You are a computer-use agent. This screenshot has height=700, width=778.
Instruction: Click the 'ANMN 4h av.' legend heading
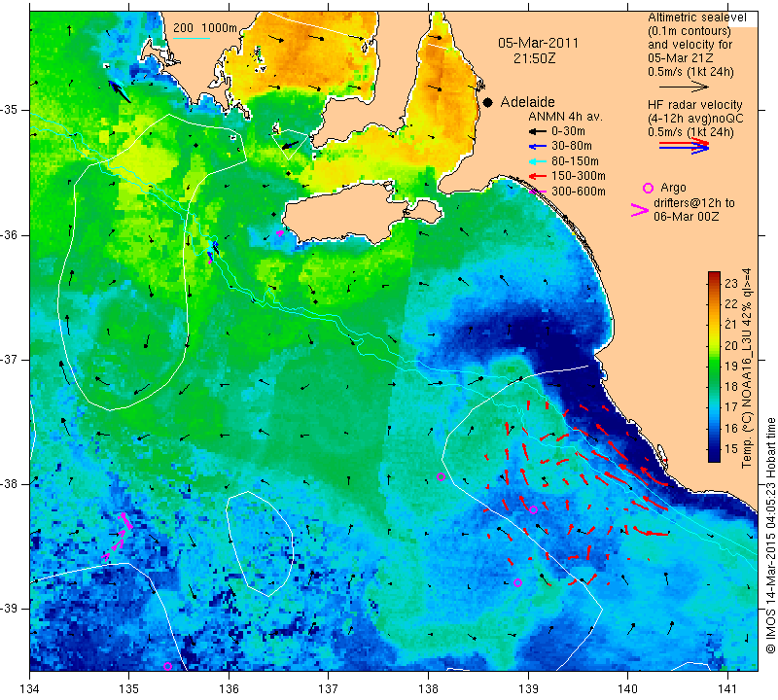(x=565, y=117)
